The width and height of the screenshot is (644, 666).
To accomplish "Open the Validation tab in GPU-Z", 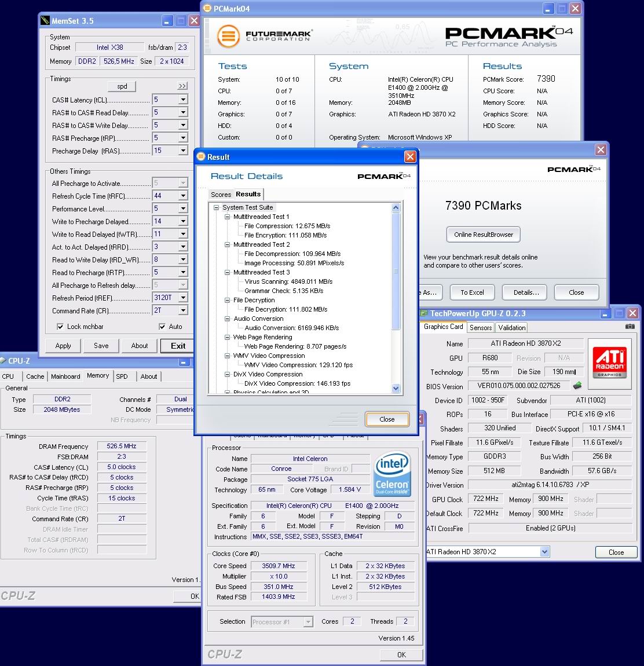I will pos(511,327).
